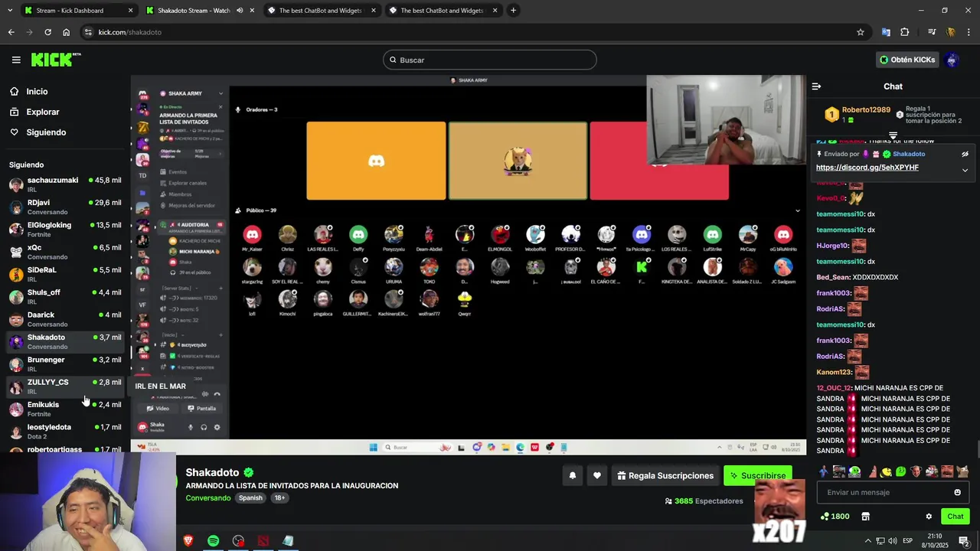Hide the pinned Shakadoto message
Screen dimensions: 980x551
[965, 154]
